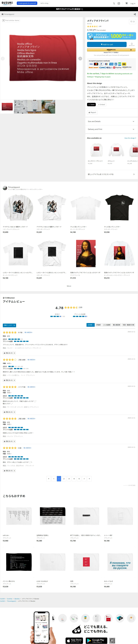Click the share icon near breadcrumb
Image resolution: width=138 pixels, height=644 pixels.
coord(135,14)
